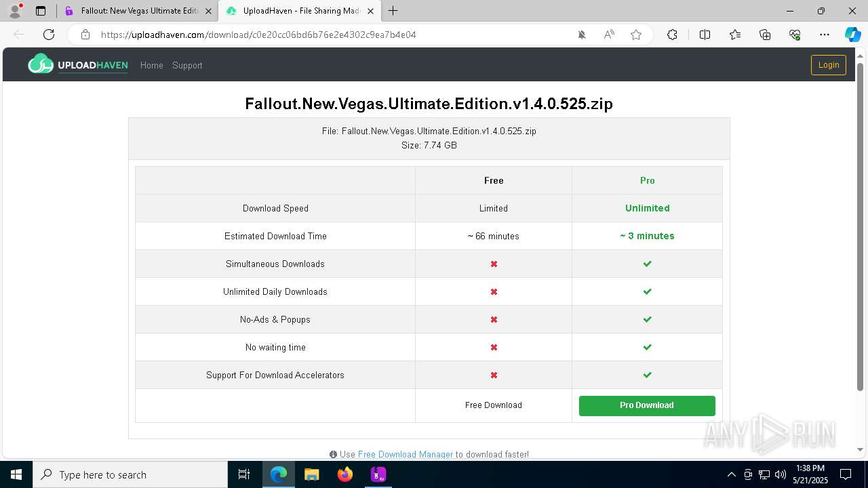868x488 pixels.
Task: Open the Extensions toolbar icon
Action: (x=672, y=35)
